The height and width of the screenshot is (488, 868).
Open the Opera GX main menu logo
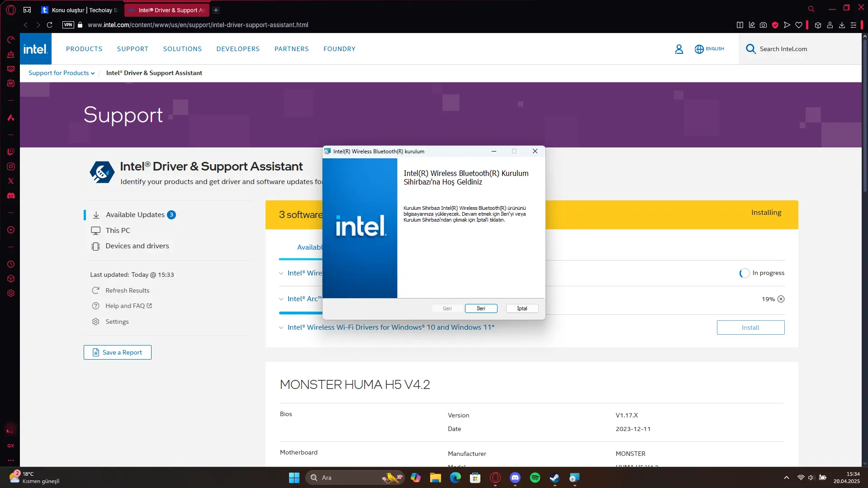[11, 9]
